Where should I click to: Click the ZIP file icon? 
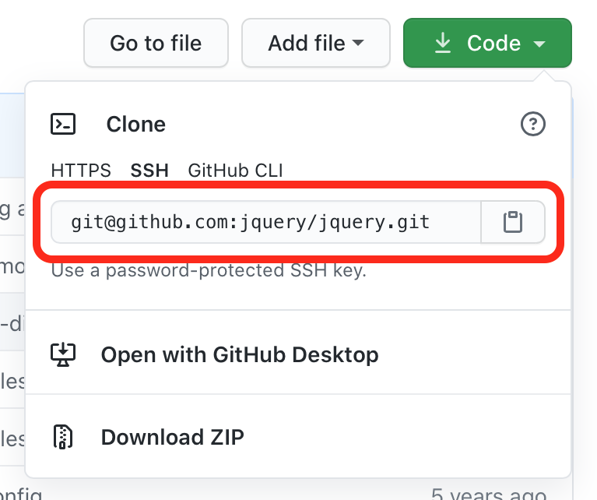point(63,437)
